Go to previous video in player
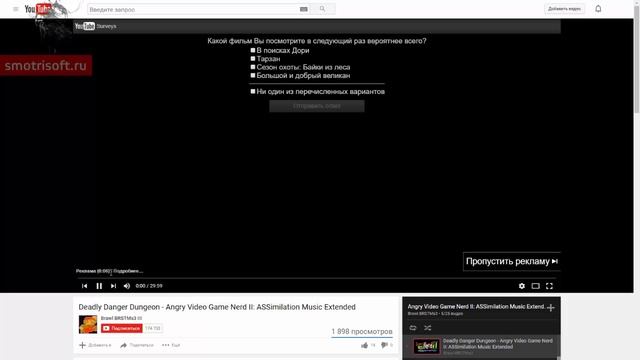 (84, 286)
